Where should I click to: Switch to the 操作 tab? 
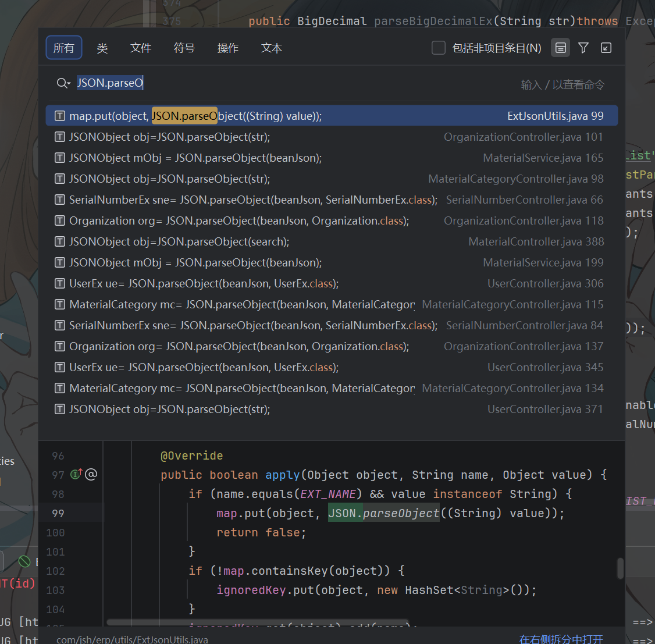click(227, 48)
